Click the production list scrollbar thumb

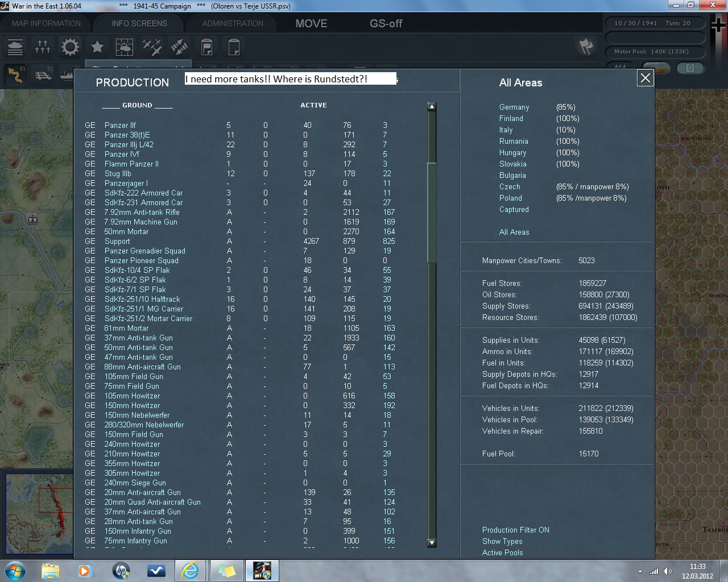[432, 213]
